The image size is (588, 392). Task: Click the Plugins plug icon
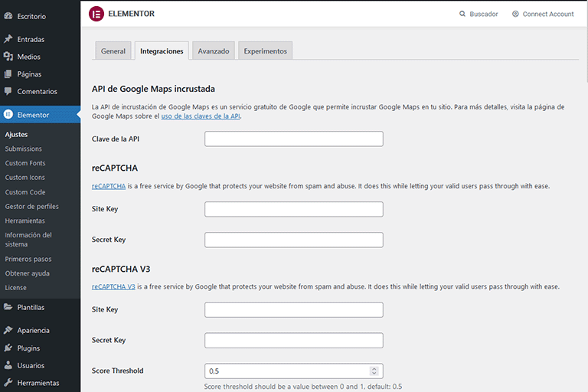click(x=8, y=348)
